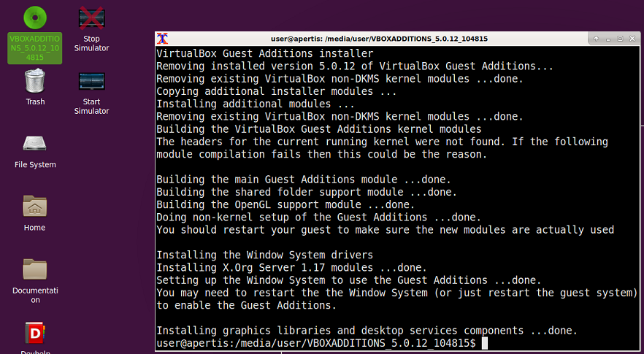Click 'The headers for the current running kernel' line
The image size is (644, 354).
pyautogui.click(x=382, y=142)
